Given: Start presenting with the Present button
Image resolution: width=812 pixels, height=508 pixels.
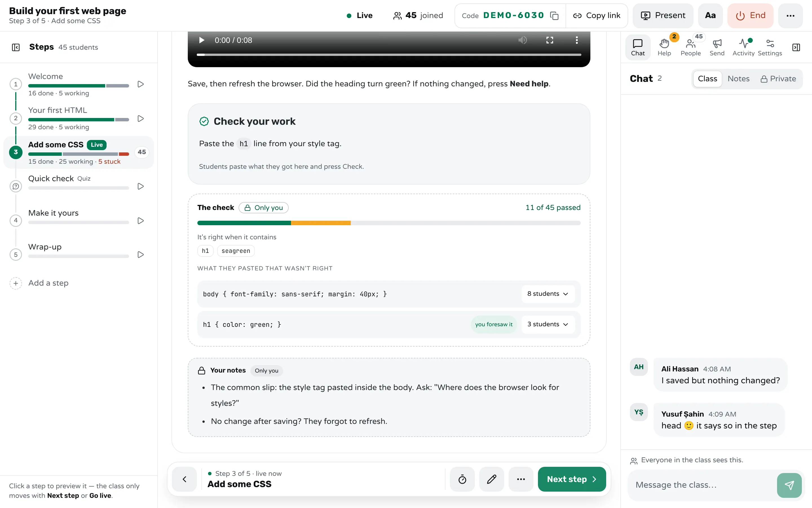Looking at the screenshot, I should [663, 16].
